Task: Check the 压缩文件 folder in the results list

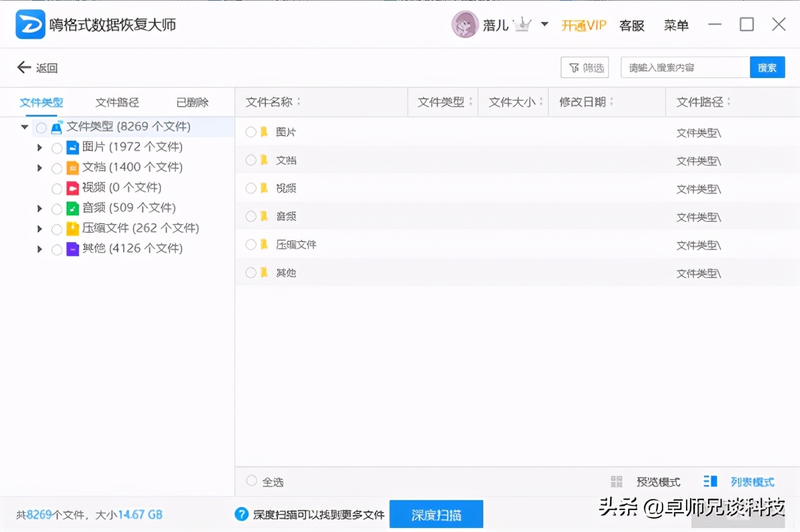Action: (x=251, y=244)
